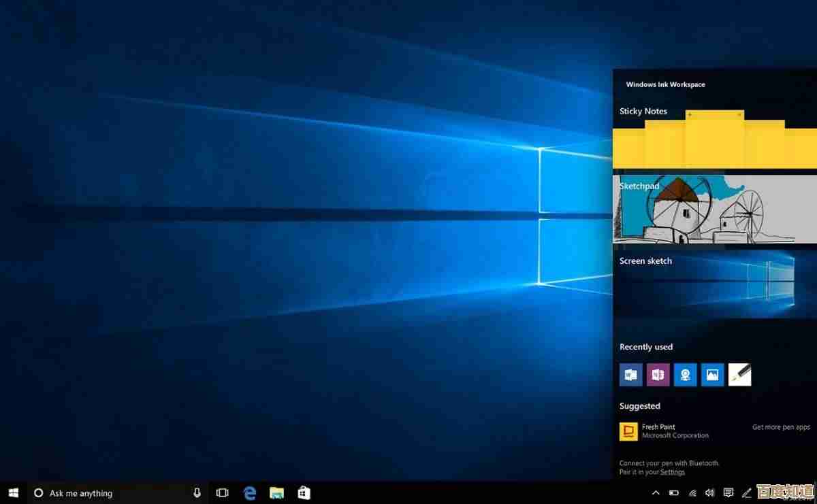Click the Windows Ink Workspace pen icon
This screenshot has height=504, width=817.
[x=746, y=493]
